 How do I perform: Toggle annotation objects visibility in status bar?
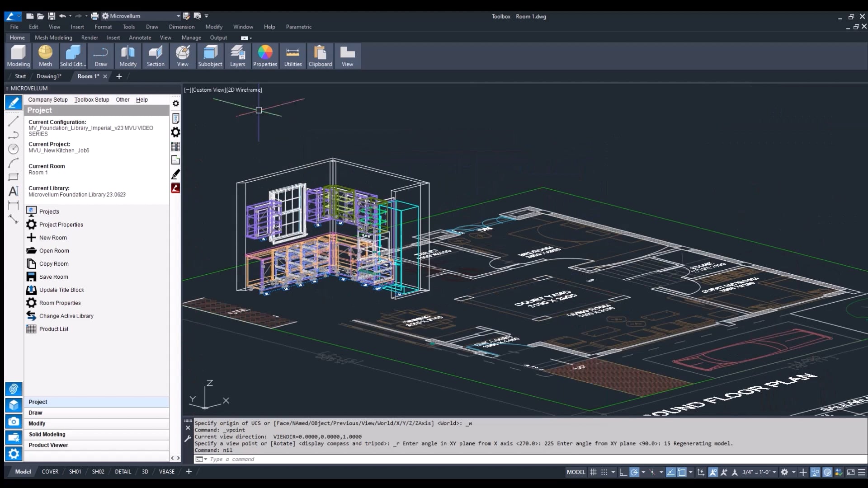coord(713,472)
